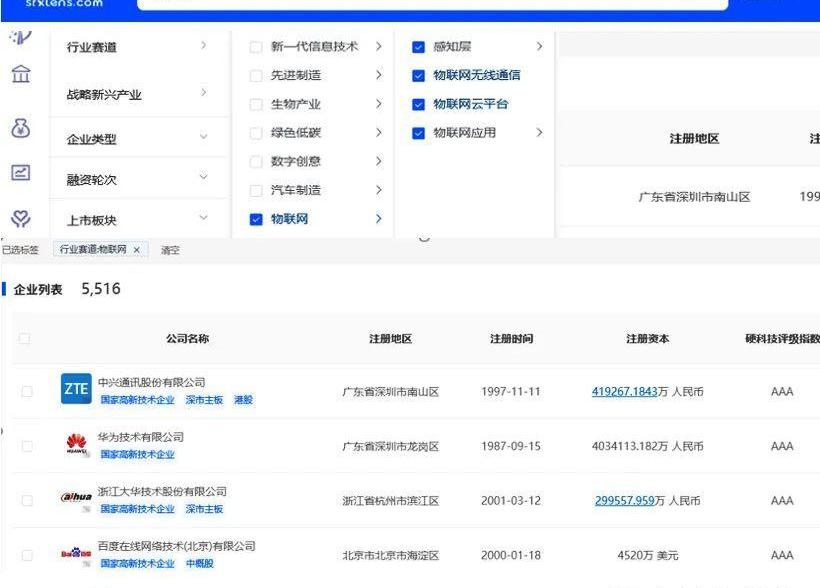This screenshot has height=588, width=820.
Task: Open the chart analysis sidebar icon
Action: pyautogui.click(x=20, y=172)
